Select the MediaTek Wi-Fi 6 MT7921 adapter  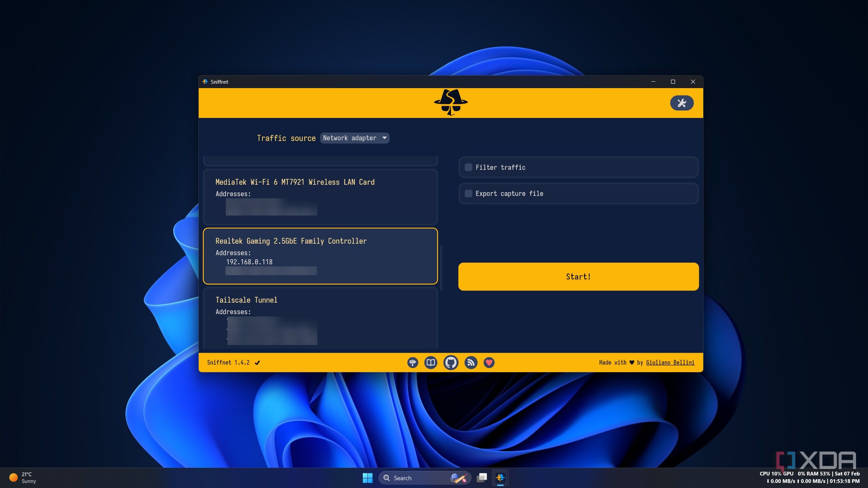click(x=320, y=197)
